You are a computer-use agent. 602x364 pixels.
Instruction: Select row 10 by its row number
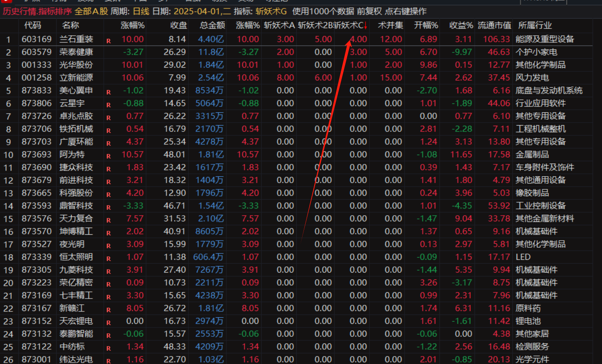(8, 155)
